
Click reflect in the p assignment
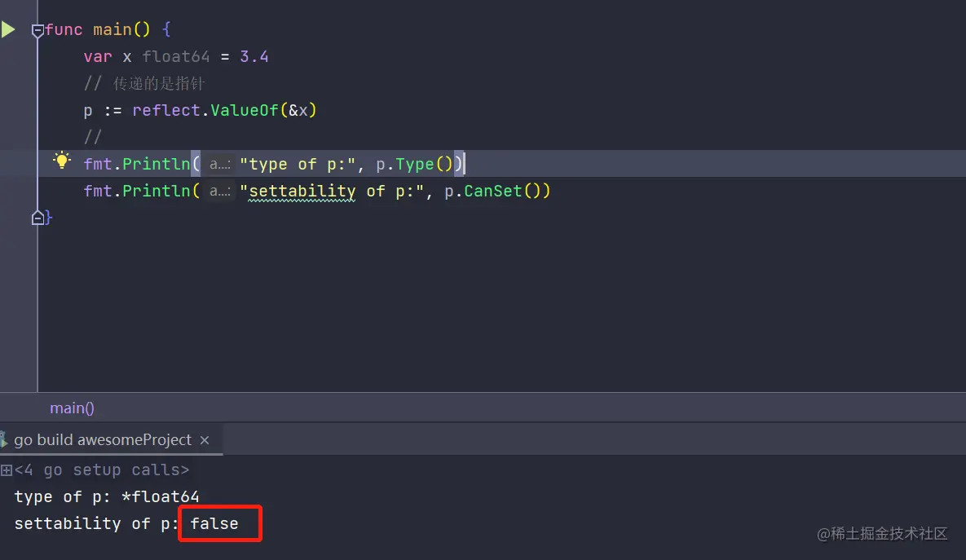tap(166, 110)
